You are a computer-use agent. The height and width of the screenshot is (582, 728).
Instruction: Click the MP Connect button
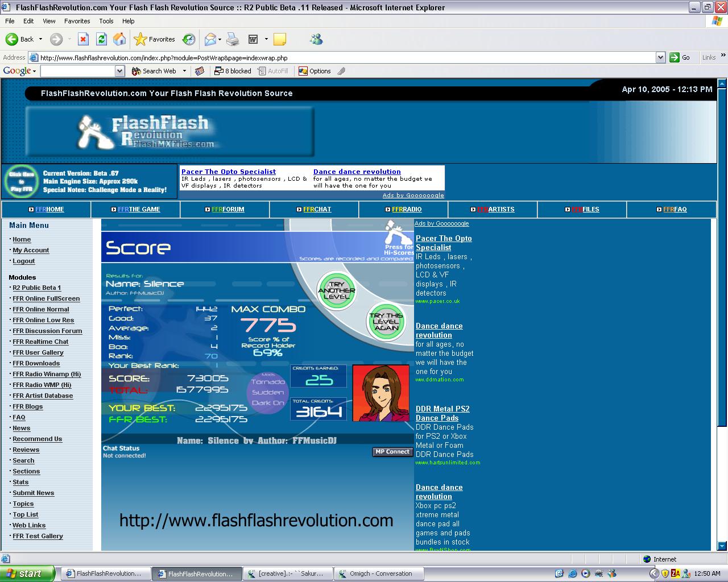(392, 452)
